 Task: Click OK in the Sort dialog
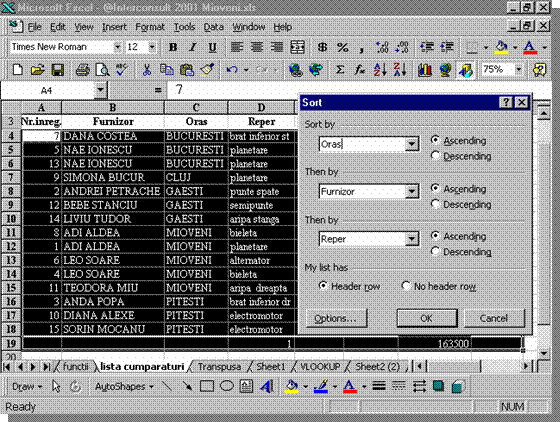pyautogui.click(x=427, y=318)
